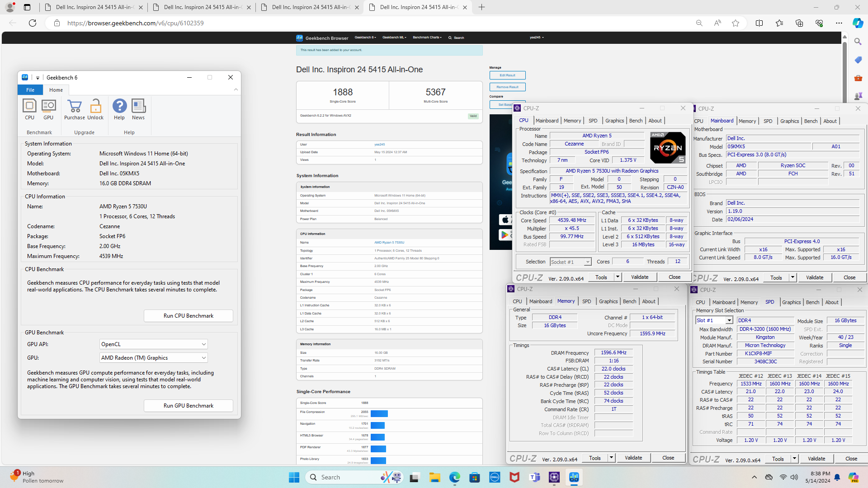Click the Geekbench Browser logo in navbar
868x488 pixels.
click(322, 38)
